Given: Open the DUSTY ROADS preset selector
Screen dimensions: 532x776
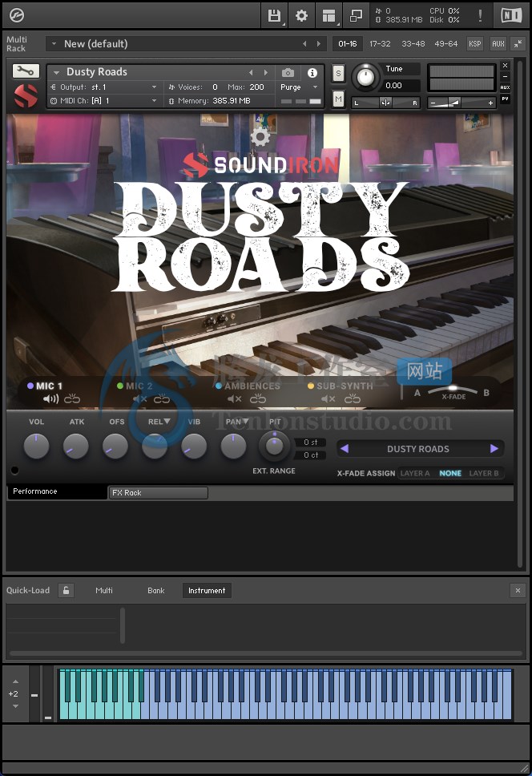Looking at the screenshot, I should pyautogui.click(x=418, y=449).
